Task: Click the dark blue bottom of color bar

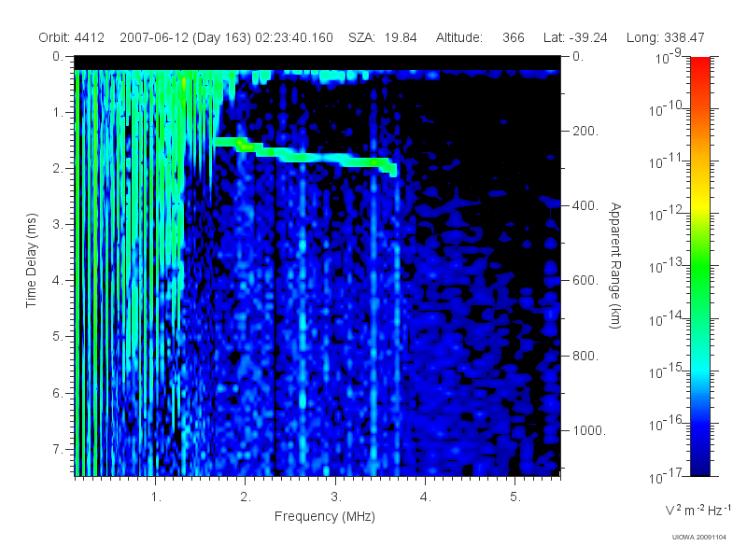Action: tap(699, 467)
